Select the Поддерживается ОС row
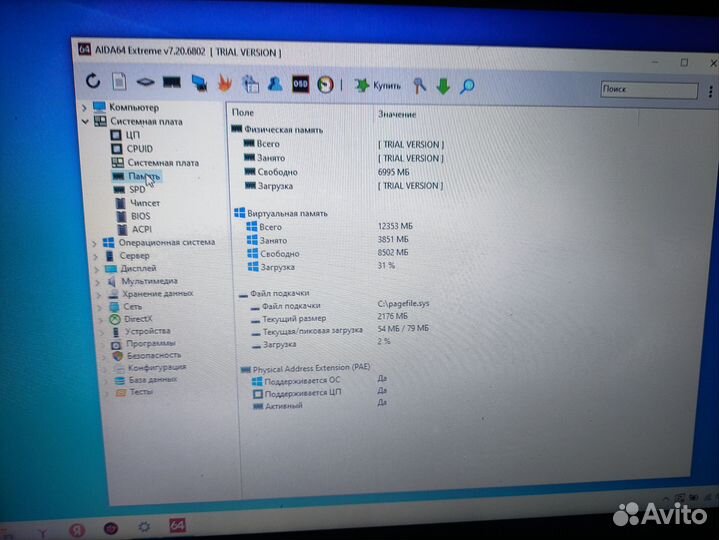Screen dimensions: 719x540 [x=296, y=381]
